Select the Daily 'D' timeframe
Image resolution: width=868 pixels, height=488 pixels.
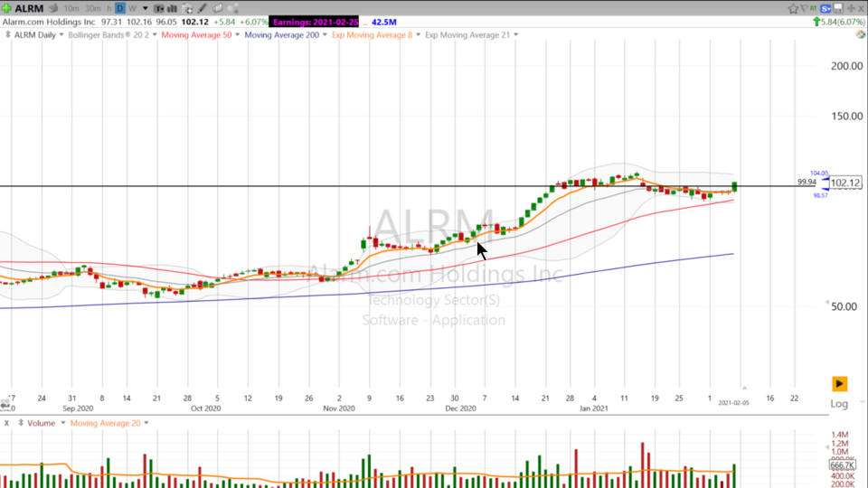point(120,8)
